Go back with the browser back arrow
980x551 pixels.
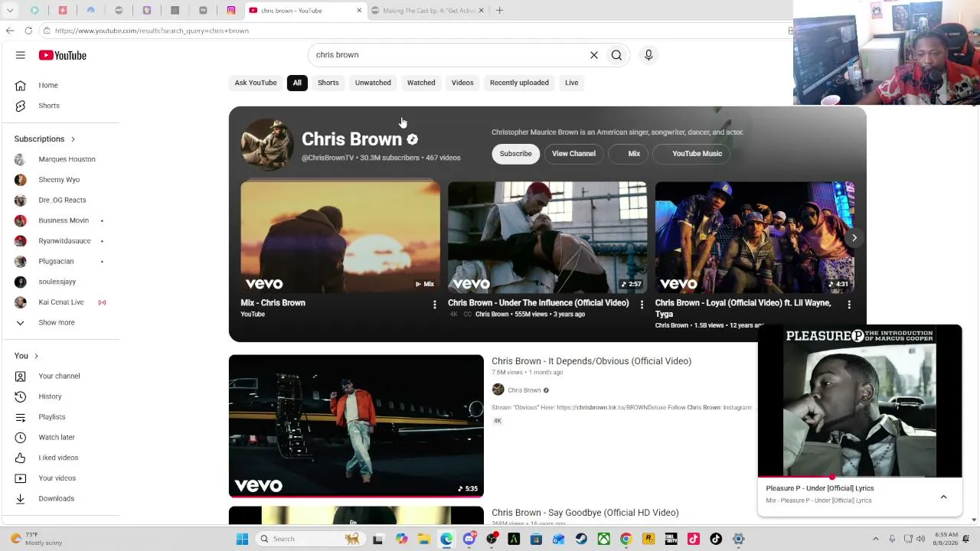pyautogui.click(x=10, y=31)
